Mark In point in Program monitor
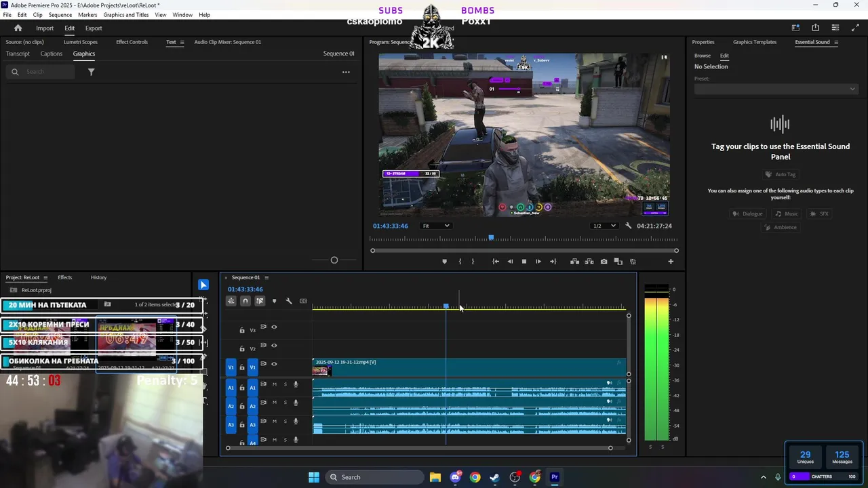This screenshot has width=868, height=488. pyautogui.click(x=460, y=262)
